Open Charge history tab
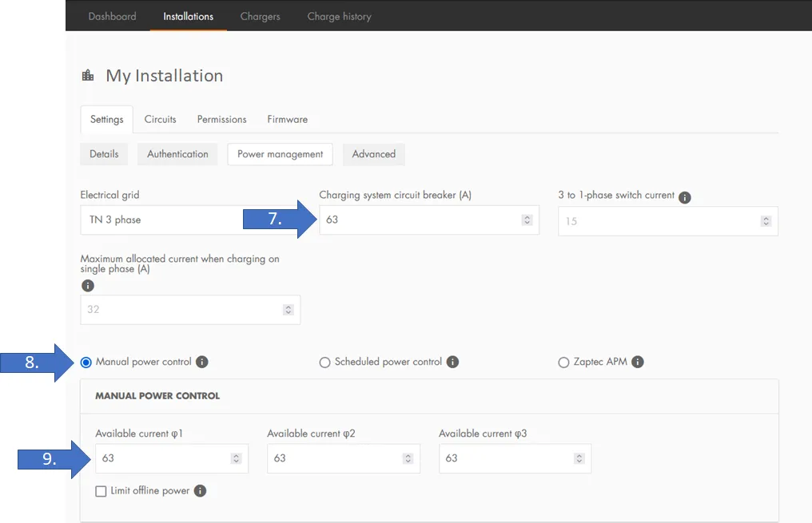Screen dimensions: 812x523 [x=339, y=16]
